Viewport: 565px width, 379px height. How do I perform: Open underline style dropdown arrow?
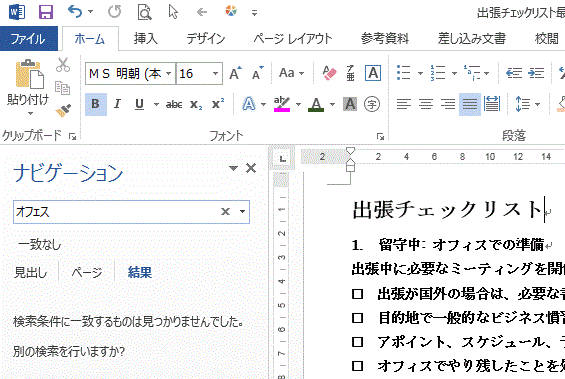[156, 104]
